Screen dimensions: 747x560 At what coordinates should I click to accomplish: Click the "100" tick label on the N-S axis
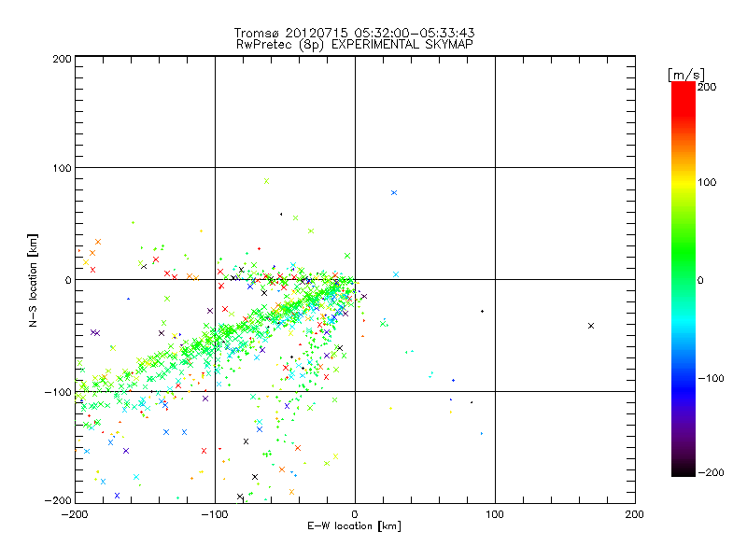(x=62, y=168)
